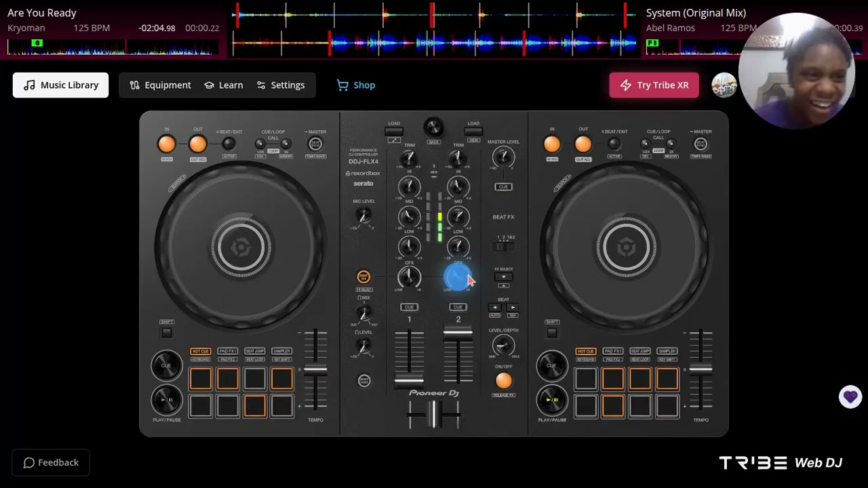The image size is (868, 488).
Task: Toggle channel 1 headphone CUE button
Action: (409, 307)
